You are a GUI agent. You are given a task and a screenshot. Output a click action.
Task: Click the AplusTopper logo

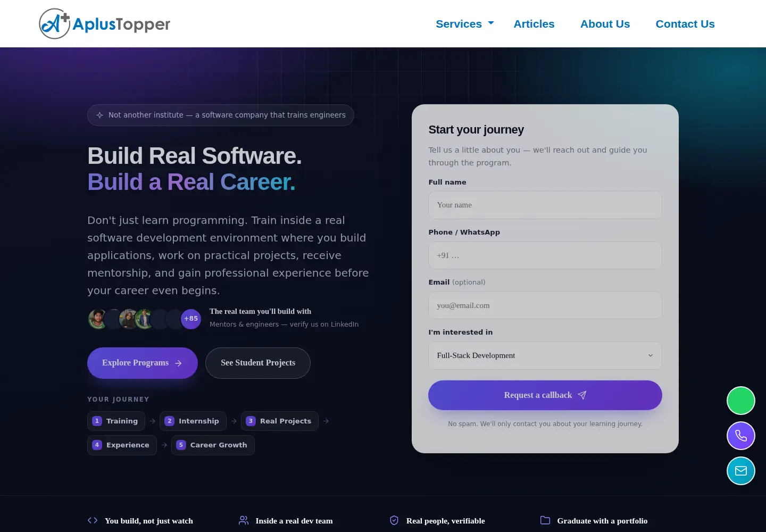[105, 24]
